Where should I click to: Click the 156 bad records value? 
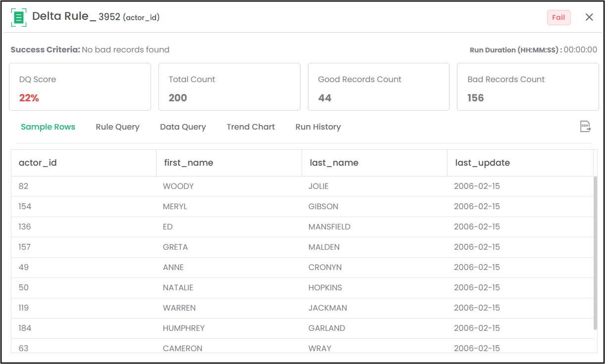475,98
